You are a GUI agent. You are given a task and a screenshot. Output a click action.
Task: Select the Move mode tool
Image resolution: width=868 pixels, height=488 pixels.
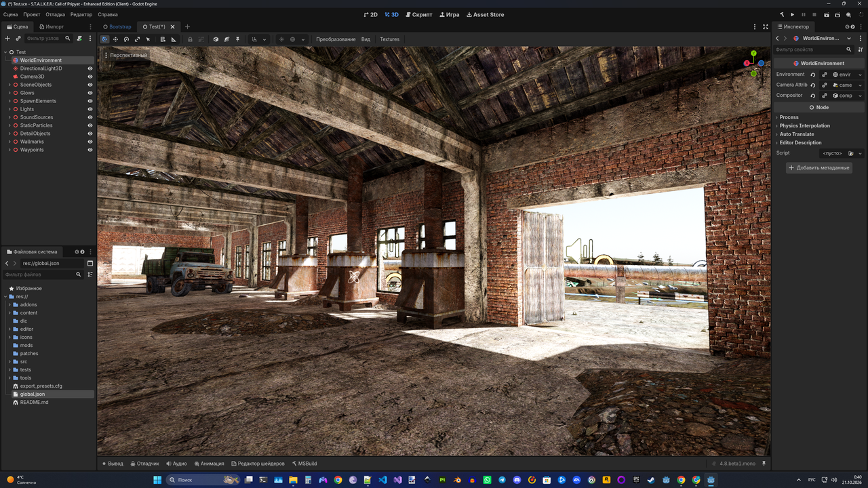coord(115,39)
